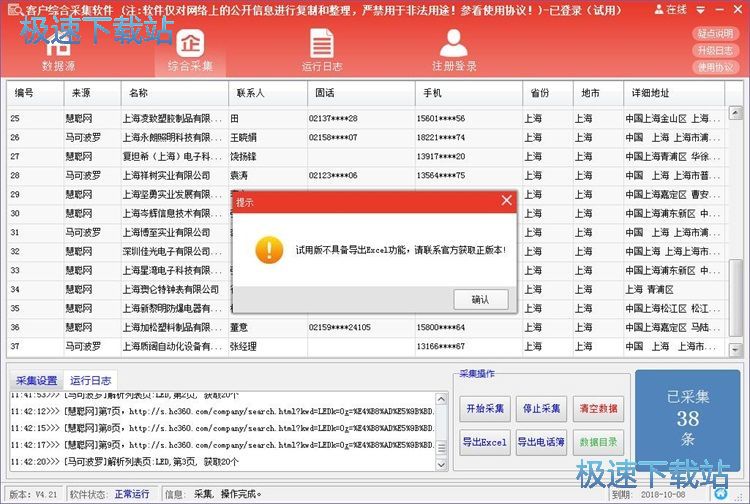750x504 pixels.
Task: Switch to the 采集设置 tab
Action: (37, 381)
